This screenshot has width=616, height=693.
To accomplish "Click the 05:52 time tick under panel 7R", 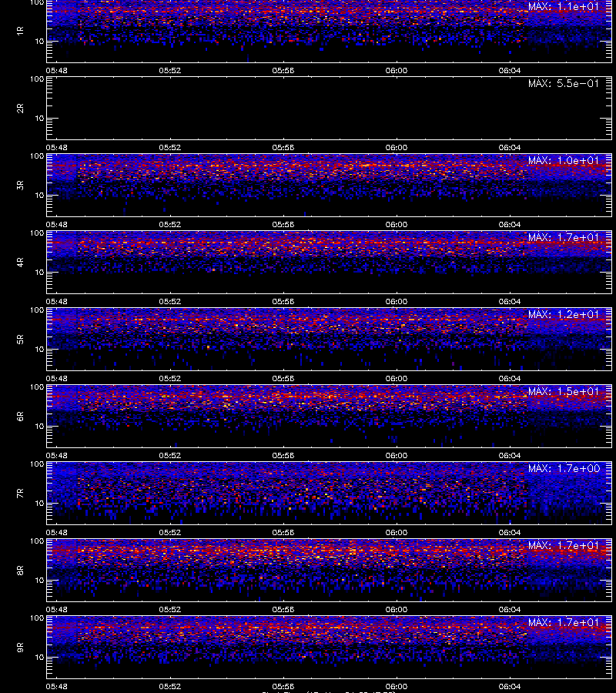I will 169,532.
